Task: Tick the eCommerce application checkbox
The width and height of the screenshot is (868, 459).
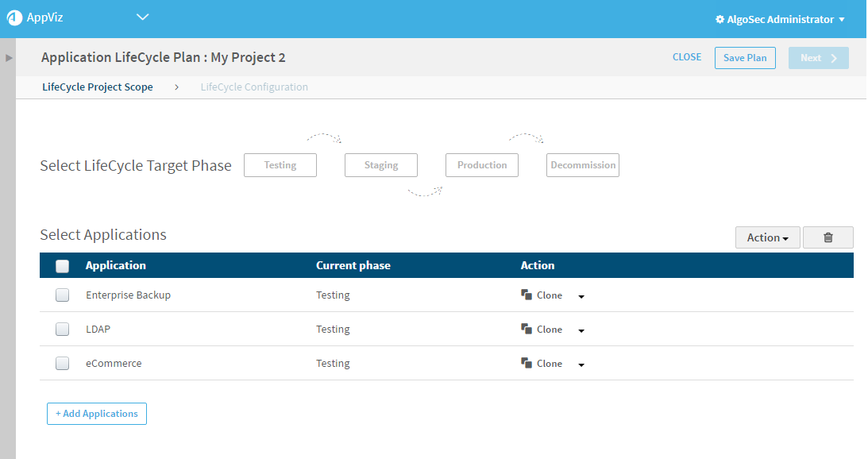Action: [x=63, y=364]
